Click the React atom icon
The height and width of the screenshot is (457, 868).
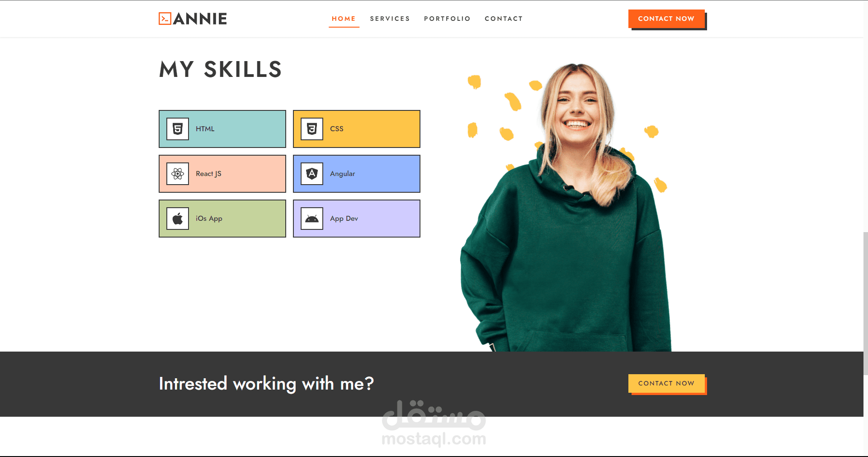178,174
